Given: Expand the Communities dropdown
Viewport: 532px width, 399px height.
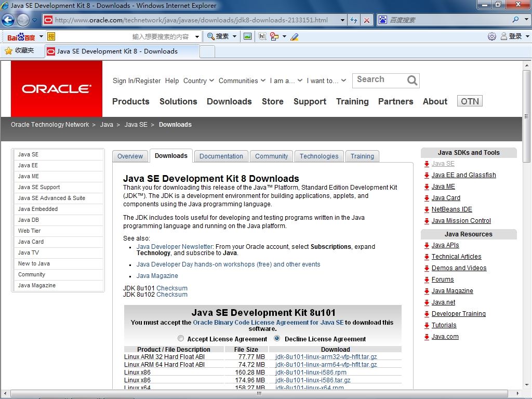Looking at the screenshot, I should click(x=242, y=81).
